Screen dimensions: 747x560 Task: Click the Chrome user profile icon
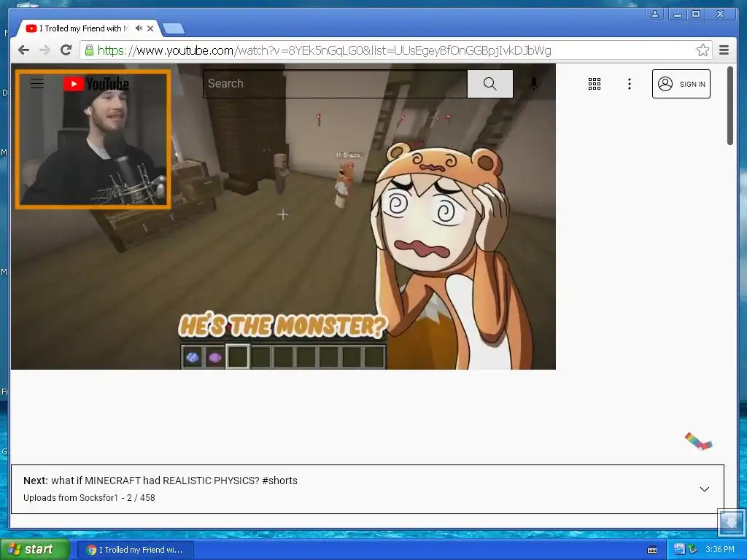[655, 15]
